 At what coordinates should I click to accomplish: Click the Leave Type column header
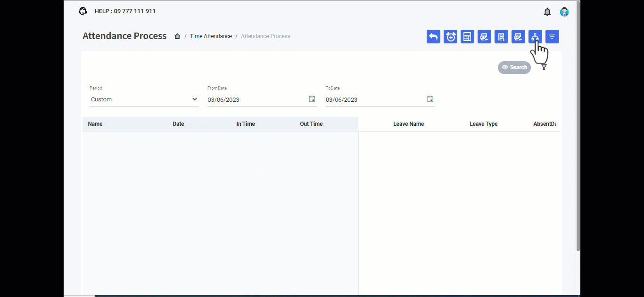click(483, 124)
